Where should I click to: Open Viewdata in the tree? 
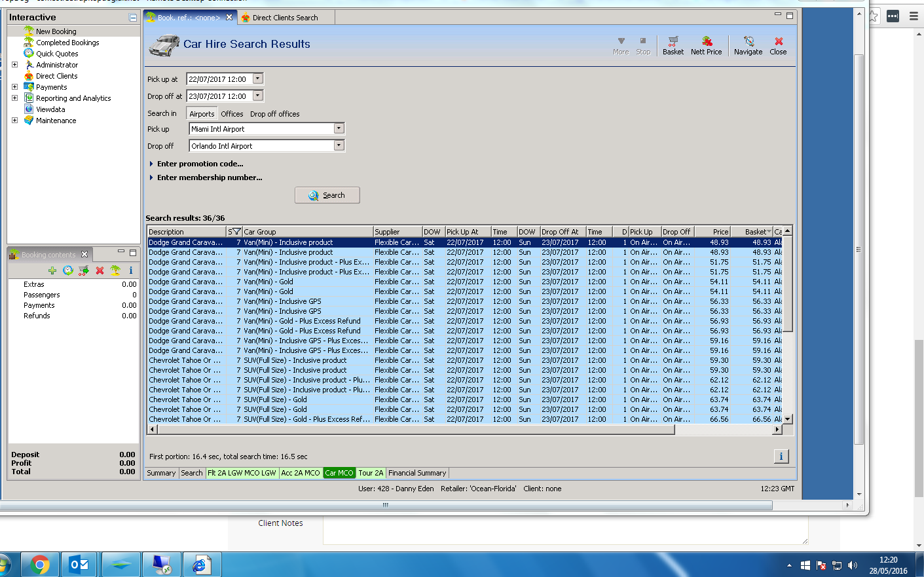(50, 109)
